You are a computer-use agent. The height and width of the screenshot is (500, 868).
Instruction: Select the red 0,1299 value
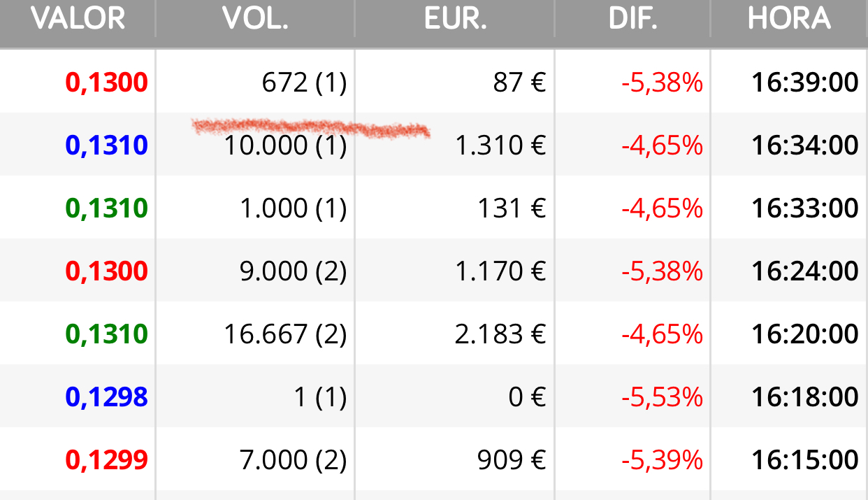pos(107,461)
